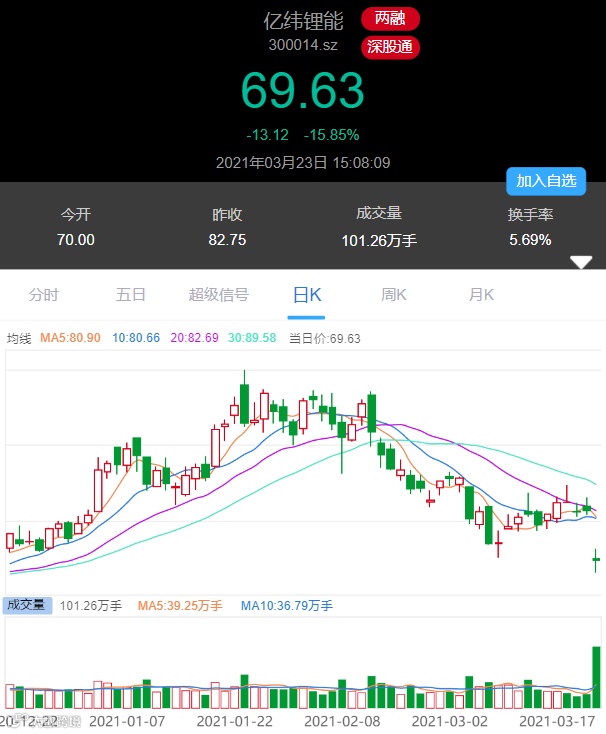Click the MA5:80.90 moving average value
This screenshot has height=734, width=606.
click(70, 338)
